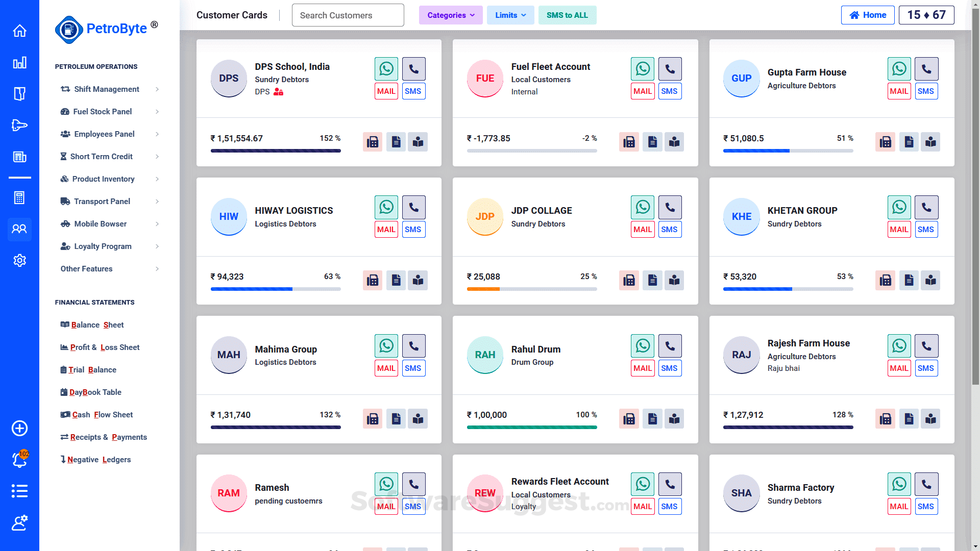Click Mahima Group credit usage progress bar
980x551 pixels.
(276, 428)
